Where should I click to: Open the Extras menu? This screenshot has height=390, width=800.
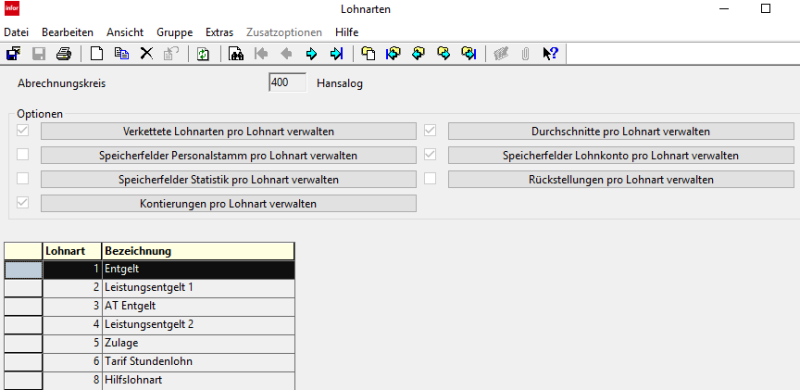pos(219,32)
